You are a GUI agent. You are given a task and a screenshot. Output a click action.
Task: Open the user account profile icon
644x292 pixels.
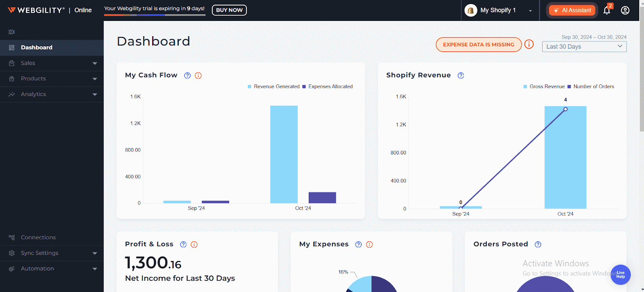point(625,10)
